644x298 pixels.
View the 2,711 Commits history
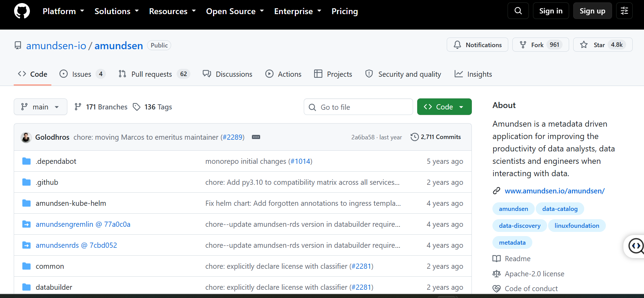[x=436, y=137]
